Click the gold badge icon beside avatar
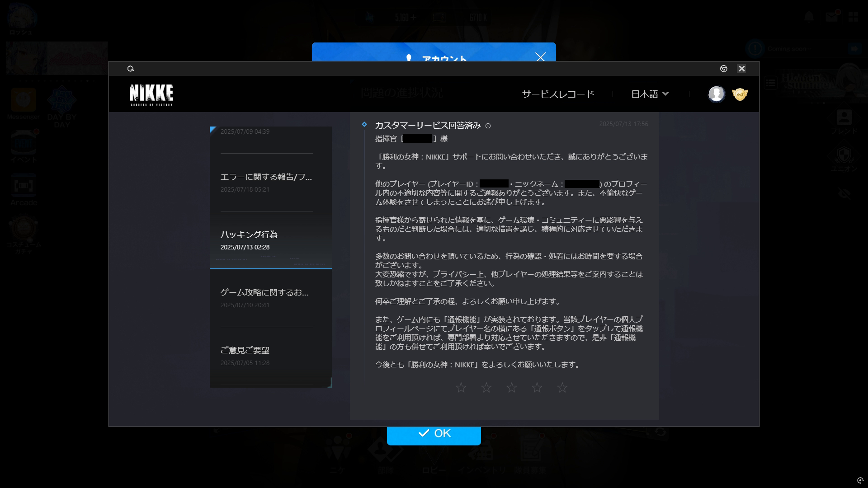The width and height of the screenshot is (868, 488). [740, 94]
